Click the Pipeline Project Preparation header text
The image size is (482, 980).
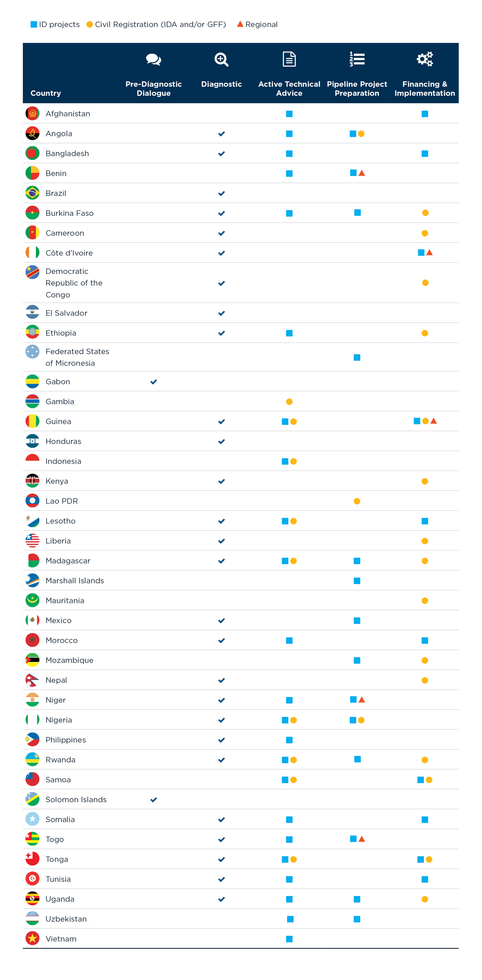357,88
